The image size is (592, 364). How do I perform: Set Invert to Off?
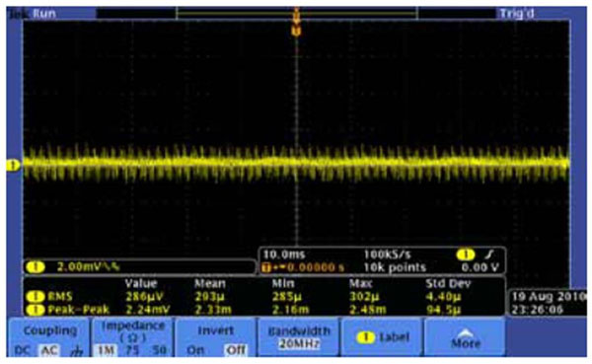click(236, 351)
